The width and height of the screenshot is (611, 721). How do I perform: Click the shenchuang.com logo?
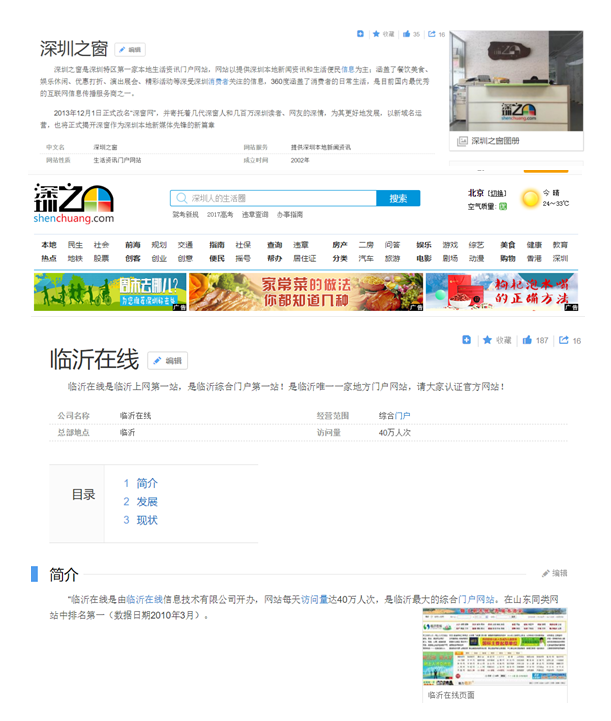(x=74, y=203)
